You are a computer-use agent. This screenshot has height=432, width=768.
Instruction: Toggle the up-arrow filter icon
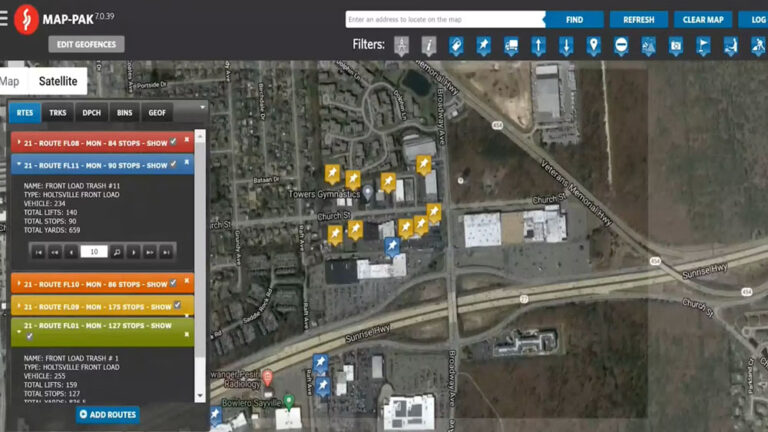click(539, 46)
